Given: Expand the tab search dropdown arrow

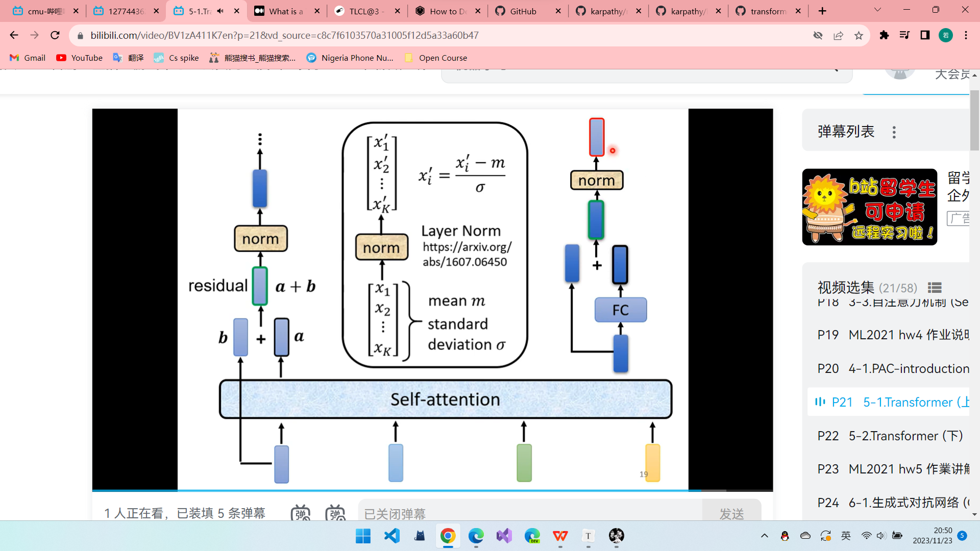Looking at the screenshot, I should (x=877, y=10).
